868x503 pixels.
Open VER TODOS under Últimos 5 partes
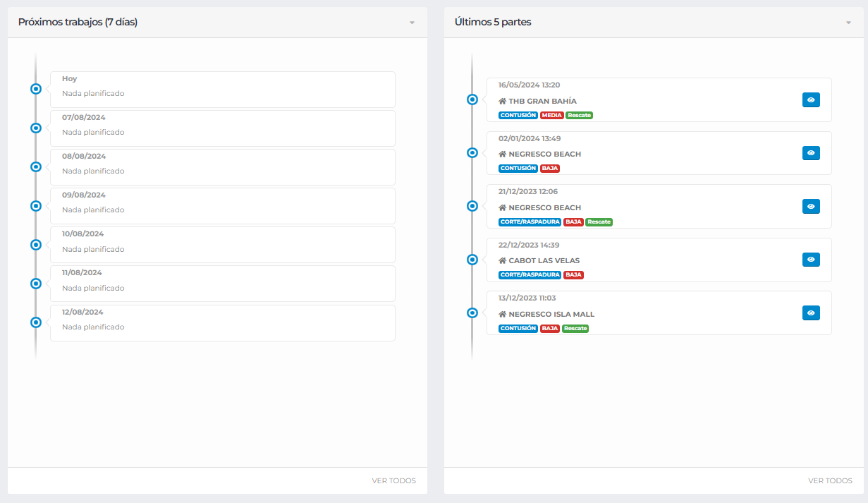tap(830, 481)
